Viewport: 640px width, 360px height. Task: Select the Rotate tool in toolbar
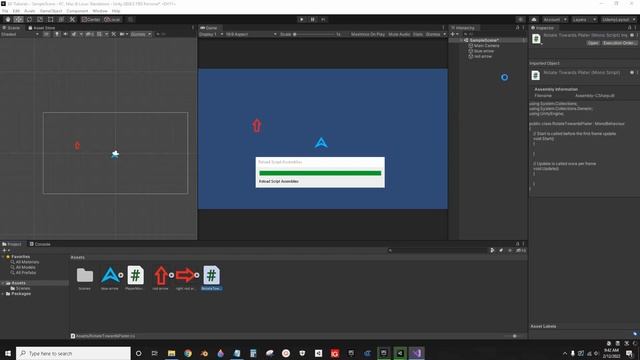tap(29, 20)
